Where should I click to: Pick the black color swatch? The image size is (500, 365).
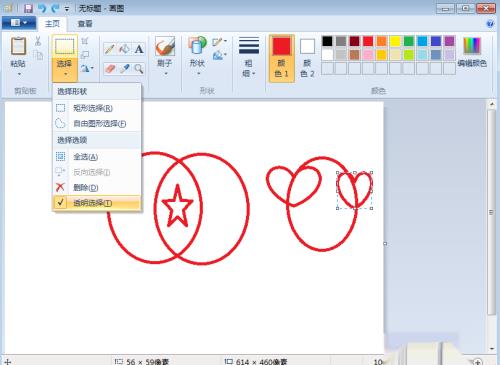327,41
